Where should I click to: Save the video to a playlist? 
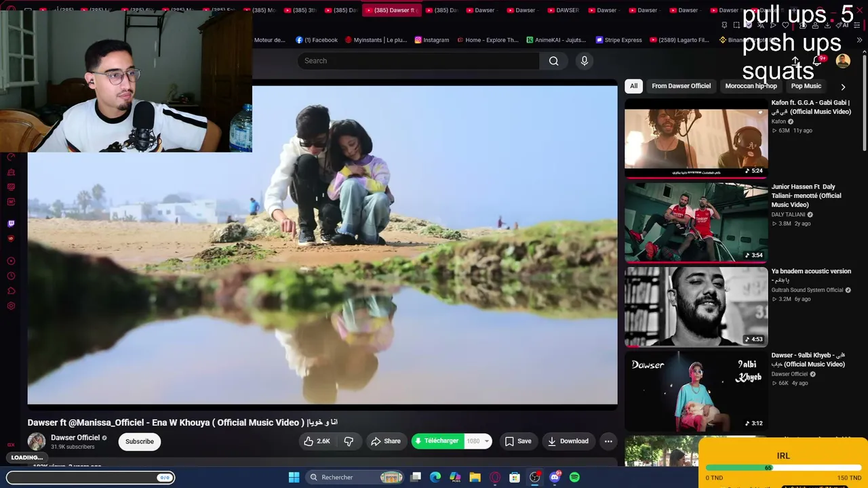(518, 441)
